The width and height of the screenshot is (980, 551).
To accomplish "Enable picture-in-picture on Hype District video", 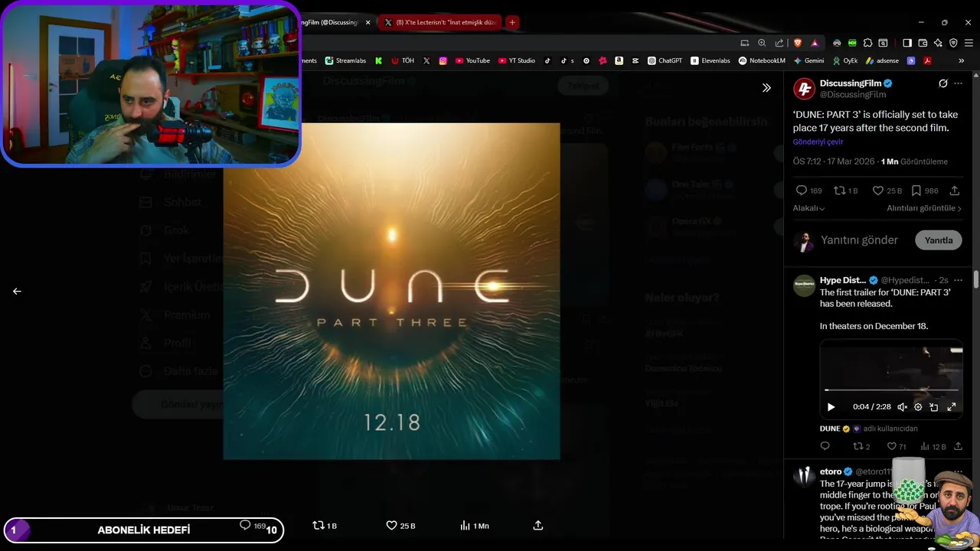I will [x=934, y=407].
